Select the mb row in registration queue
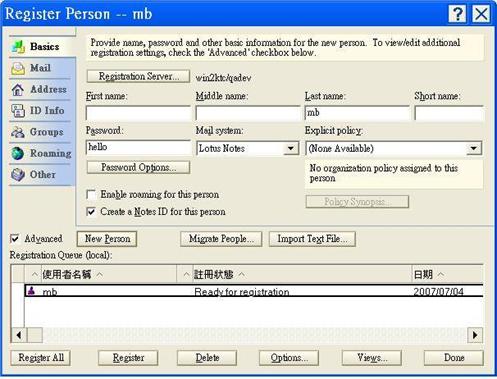The height and width of the screenshot is (379, 497). pyautogui.click(x=254, y=291)
